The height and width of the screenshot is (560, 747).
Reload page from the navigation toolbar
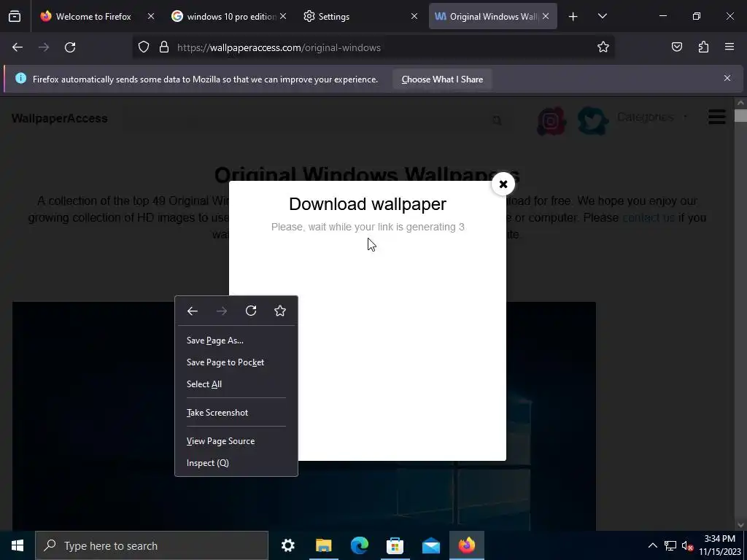(x=70, y=47)
